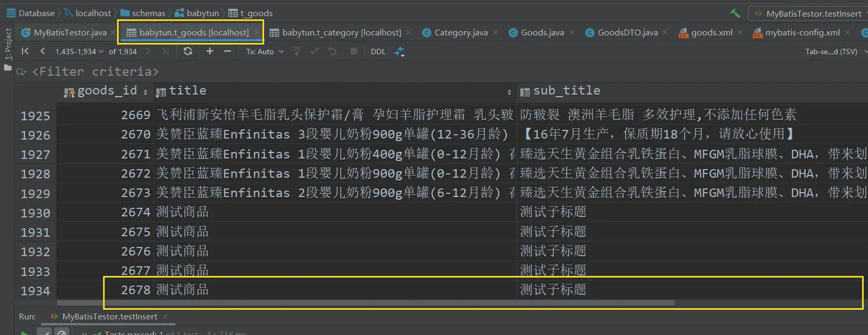Open Tx: Auto transaction mode dropdown
868x335 pixels.
click(x=265, y=52)
